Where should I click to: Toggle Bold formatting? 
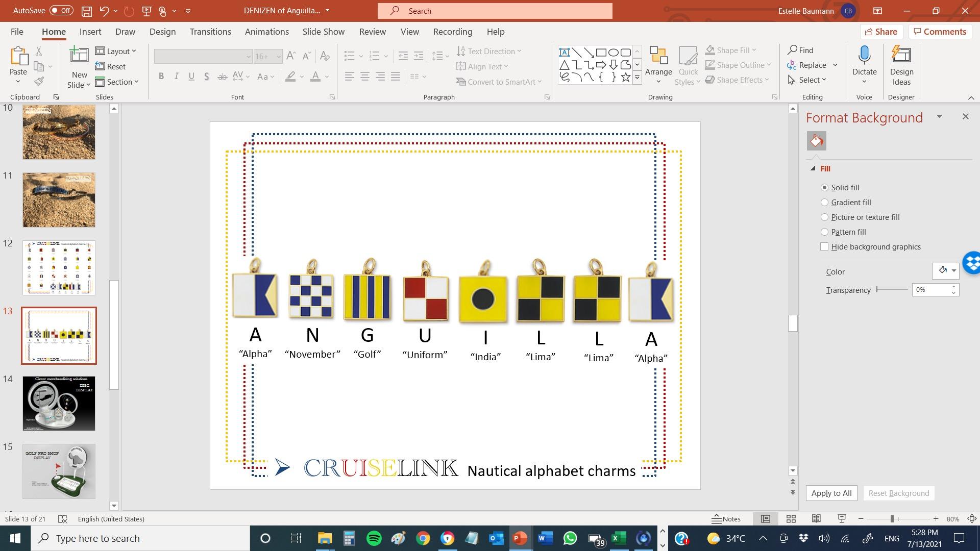(x=161, y=77)
